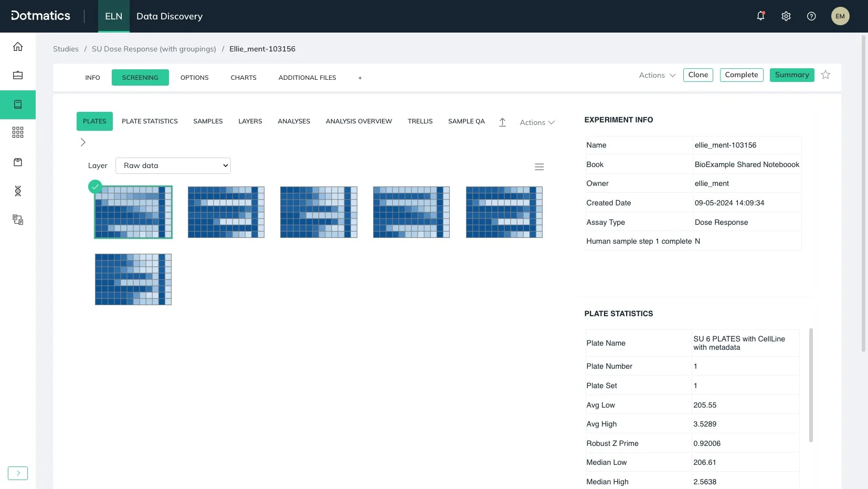Click the Notebook icon in the sidebar
This screenshot has height=489, width=868.
[18, 104]
